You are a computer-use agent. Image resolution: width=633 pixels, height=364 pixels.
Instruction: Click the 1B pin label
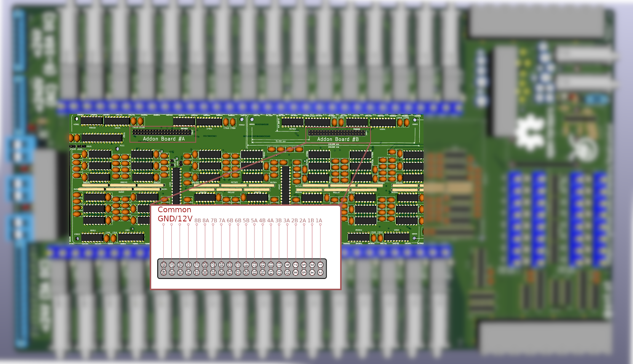coord(311,221)
